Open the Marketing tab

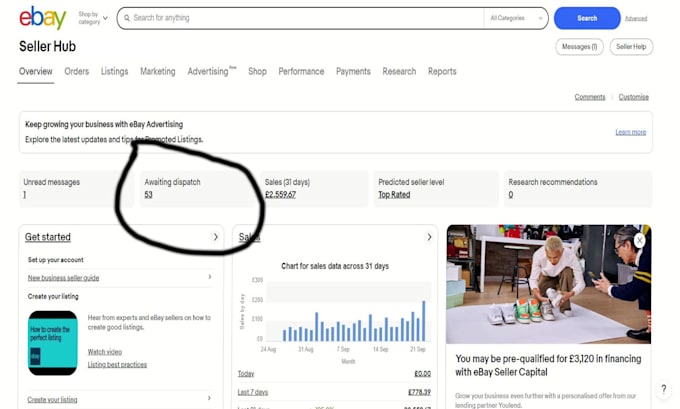tap(157, 71)
